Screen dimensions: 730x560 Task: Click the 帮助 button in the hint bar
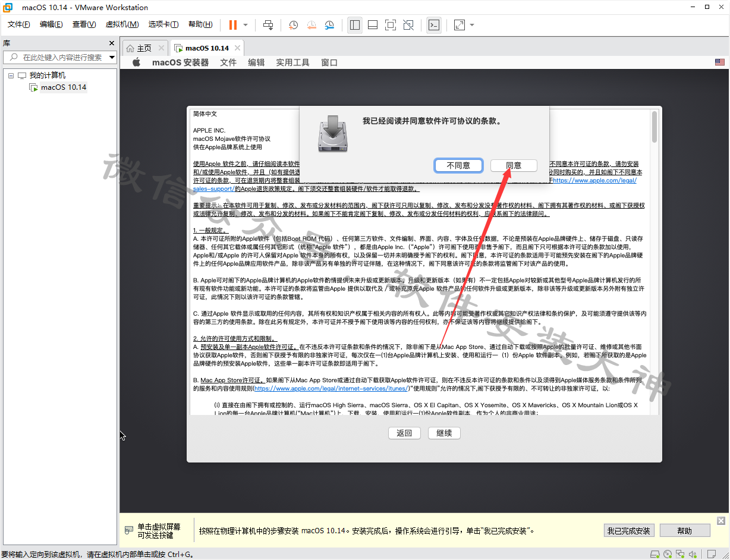click(x=684, y=530)
